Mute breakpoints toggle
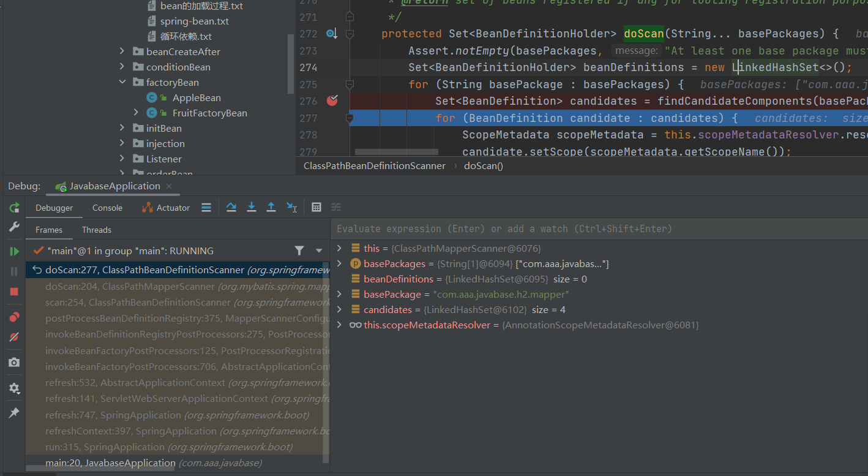 [14, 337]
